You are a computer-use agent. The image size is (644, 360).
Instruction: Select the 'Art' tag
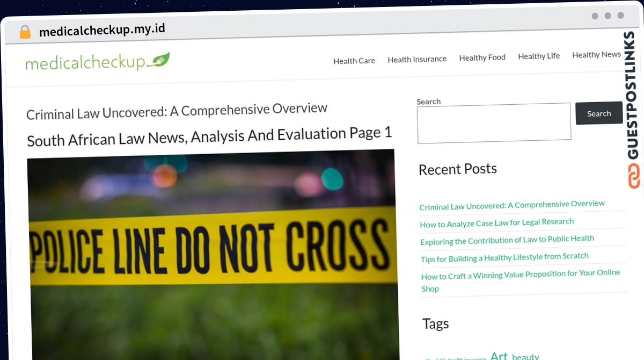(x=499, y=355)
